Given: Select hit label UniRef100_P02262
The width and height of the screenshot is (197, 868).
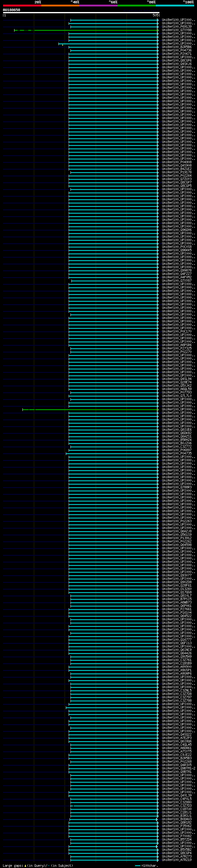Looking at the screenshot, I should click(x=177, y=541).
